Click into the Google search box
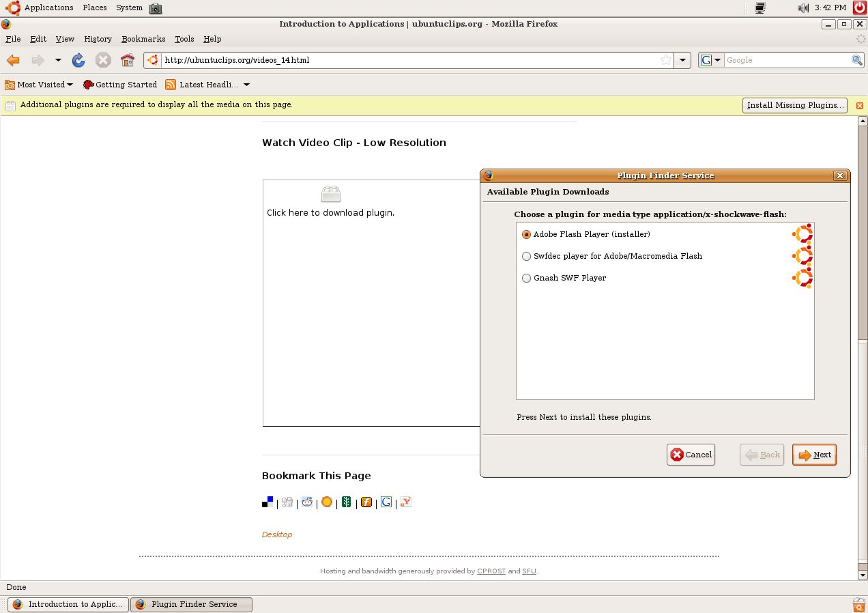Screen dimensions: 868x613 [x=787, y=60]
